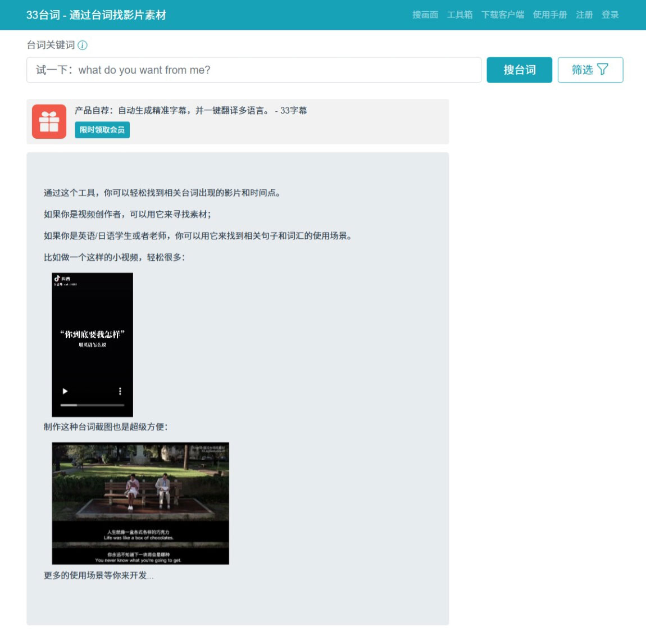Click the 限时领取会员 button
Screen dimensions: 646x644
coord(103,130)
